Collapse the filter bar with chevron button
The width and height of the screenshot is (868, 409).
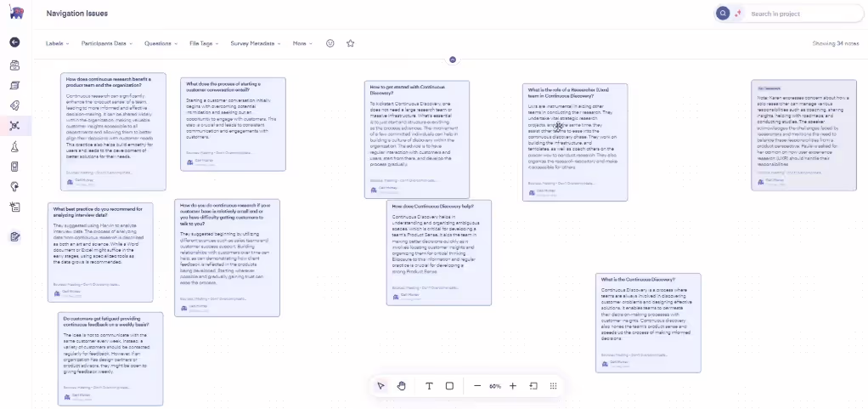453,60
